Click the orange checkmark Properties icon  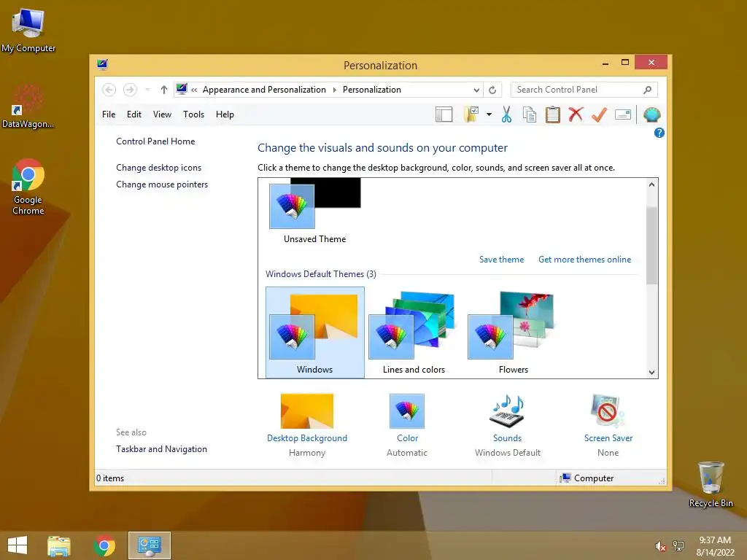tap(600, 114)
